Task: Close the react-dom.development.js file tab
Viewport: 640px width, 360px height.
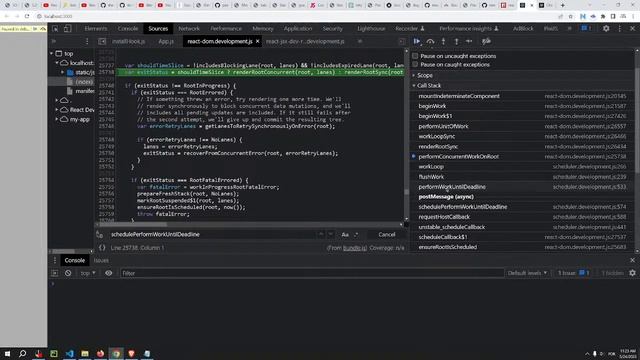Action: pyautogui.click(x=258, y=41)
